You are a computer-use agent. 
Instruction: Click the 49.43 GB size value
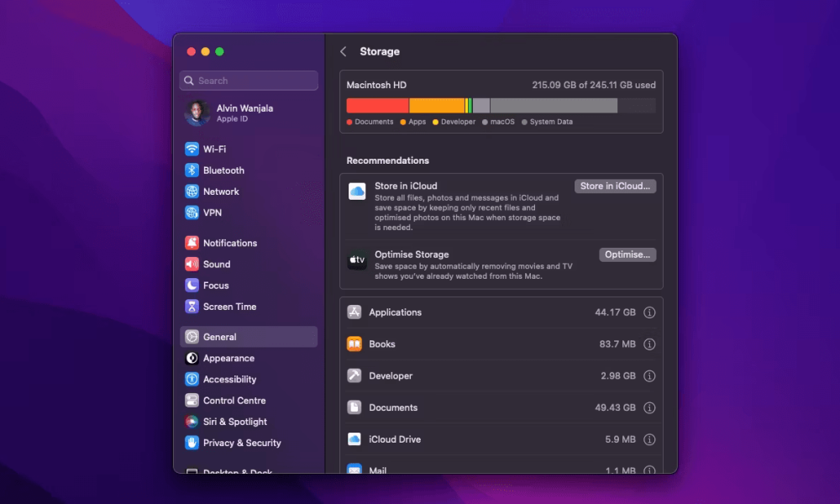615,407
